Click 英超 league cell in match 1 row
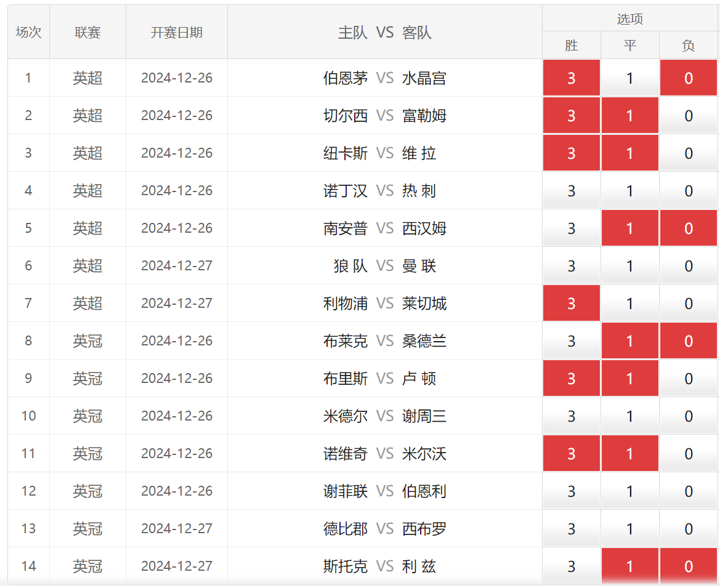This screenshot has height=588, width=720. pyautogui.click(x=87, y=78)
